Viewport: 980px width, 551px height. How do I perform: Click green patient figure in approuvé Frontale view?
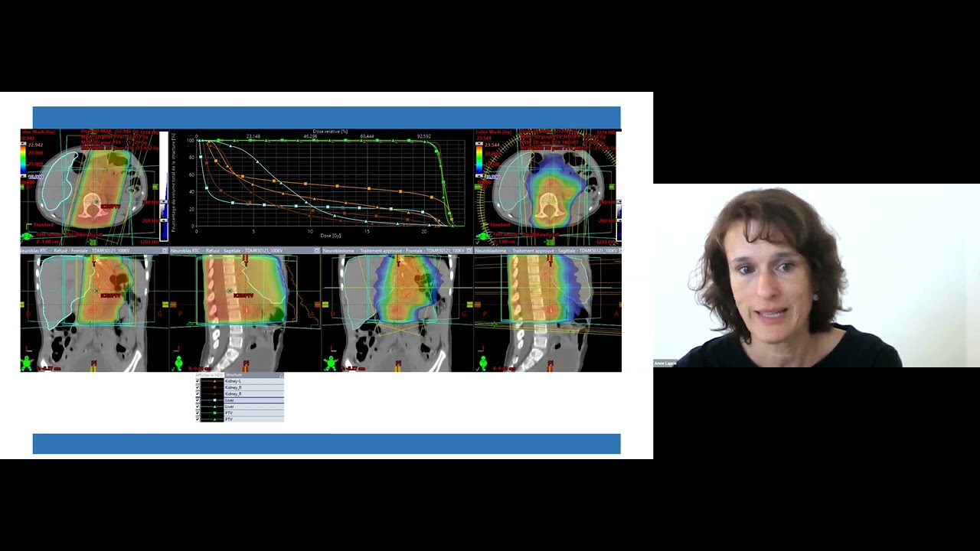(331, 363)
